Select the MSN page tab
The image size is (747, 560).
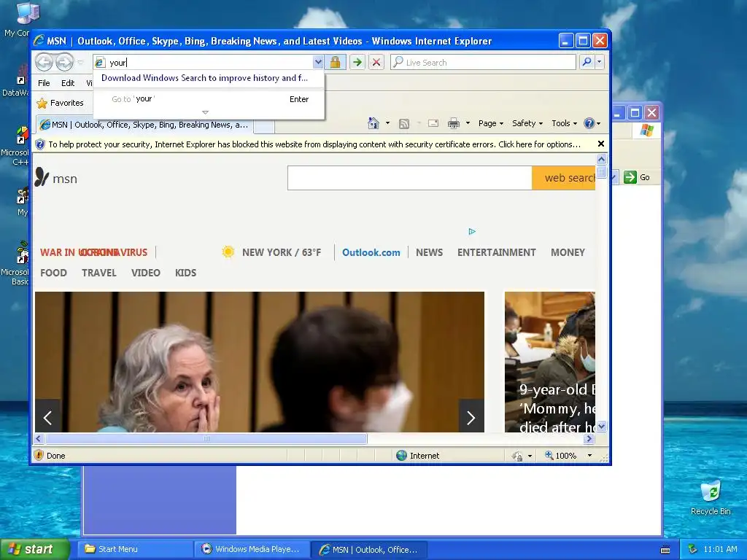pos(145,125)
